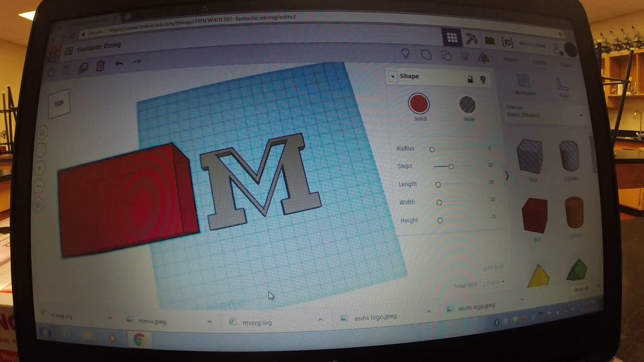The image size is (644, 362).
Task: Click the Zoom out minus button
Action: coord(39,186)
